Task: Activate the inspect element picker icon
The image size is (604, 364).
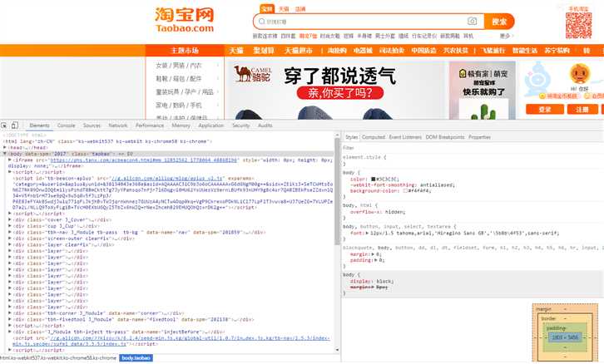Action: tap(4, 125)
